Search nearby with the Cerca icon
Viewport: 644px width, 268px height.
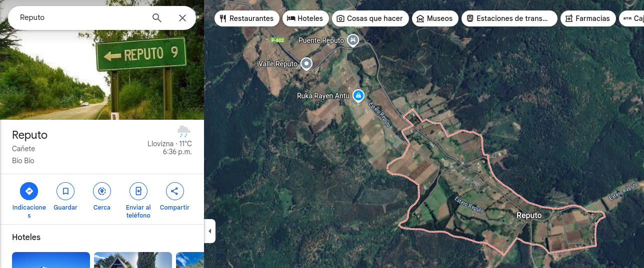[102, 191]
